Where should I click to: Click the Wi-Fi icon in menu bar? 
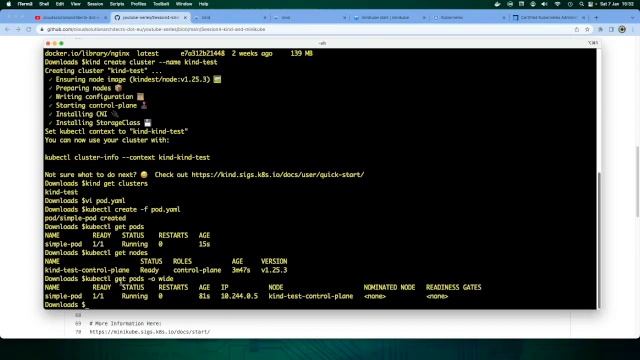[557, 4]
